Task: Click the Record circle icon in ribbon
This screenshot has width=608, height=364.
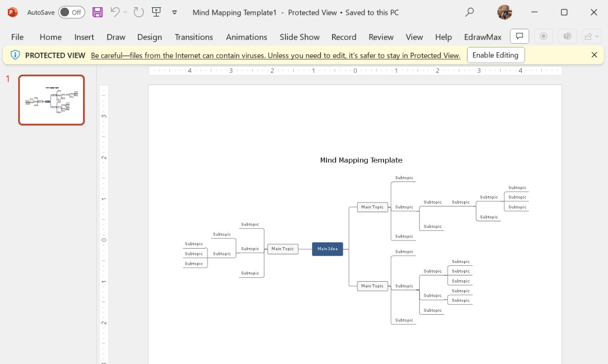Action: coord(543,36)
